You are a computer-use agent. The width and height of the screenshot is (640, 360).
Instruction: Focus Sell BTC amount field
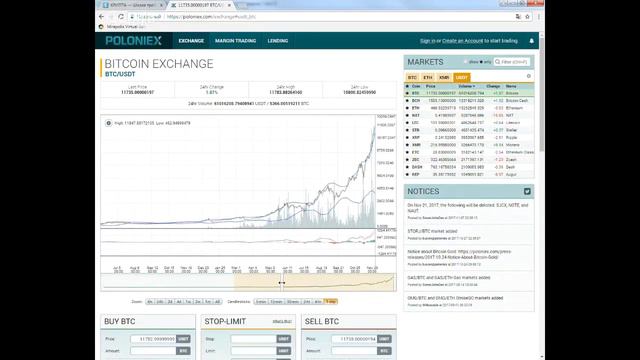tap(354, 351)
